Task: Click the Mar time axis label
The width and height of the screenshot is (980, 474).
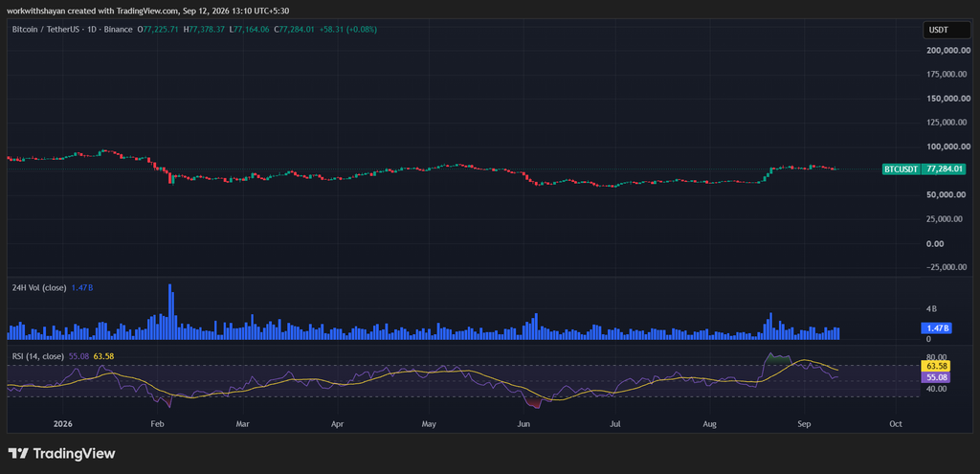Action: pos(242,424)
